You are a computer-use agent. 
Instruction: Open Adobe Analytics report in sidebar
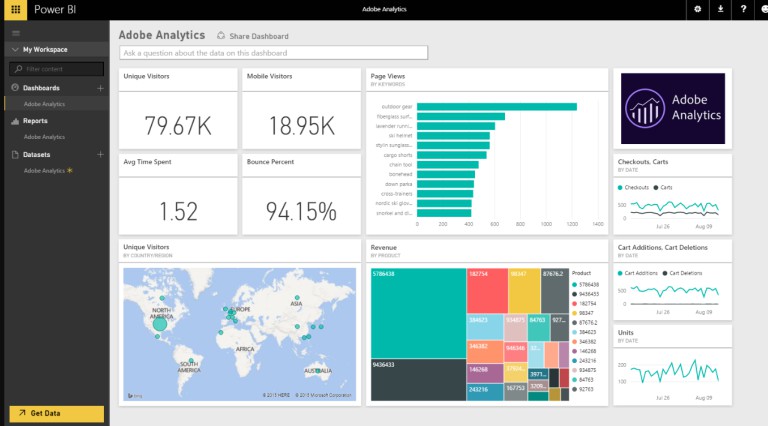44,137
